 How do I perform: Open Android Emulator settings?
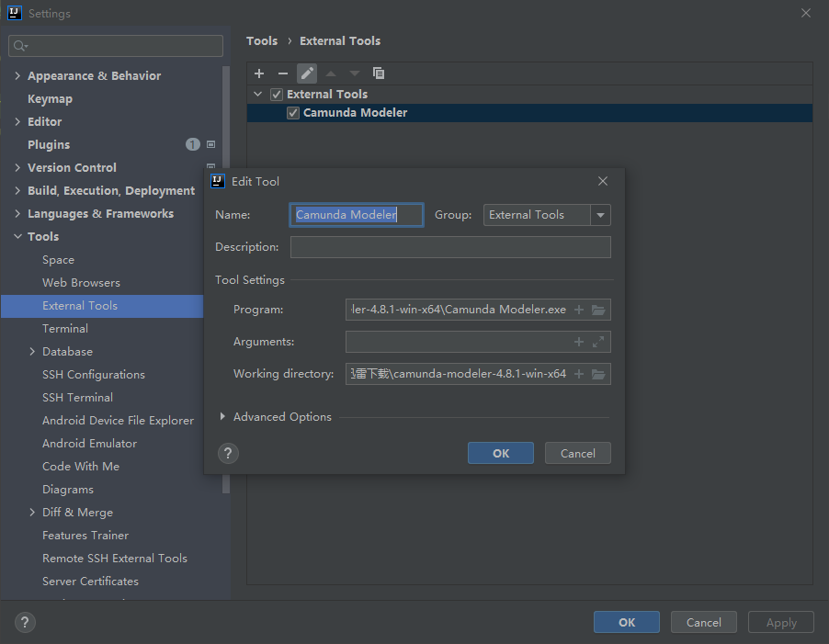click(x=89, y=443)
